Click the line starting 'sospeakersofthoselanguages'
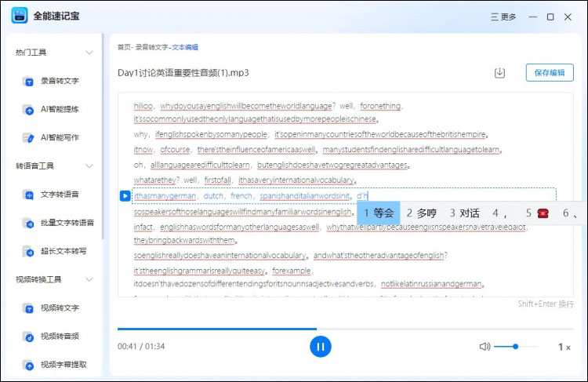This screenshot has width=588, height=382. point(244,212)
